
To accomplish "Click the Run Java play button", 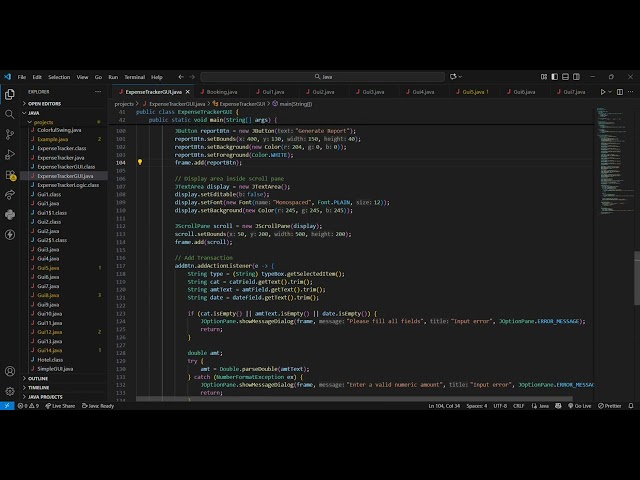I will pos(602,92).
